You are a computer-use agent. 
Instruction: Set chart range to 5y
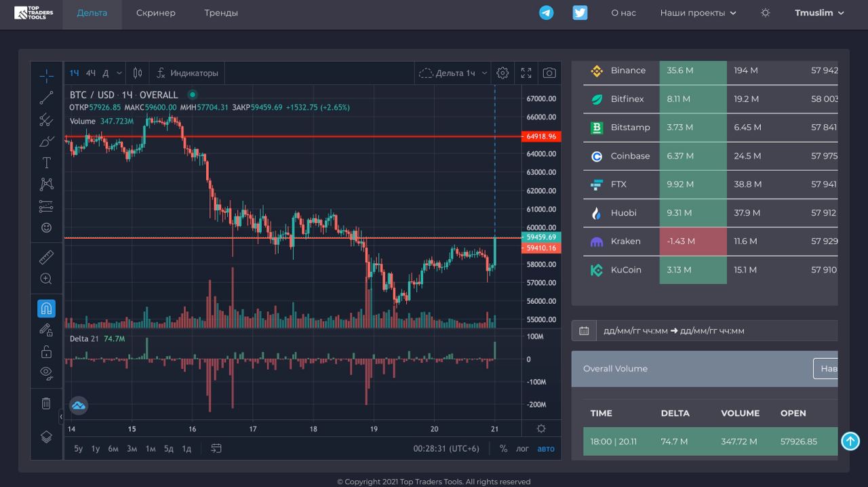(x=78, y=448)
